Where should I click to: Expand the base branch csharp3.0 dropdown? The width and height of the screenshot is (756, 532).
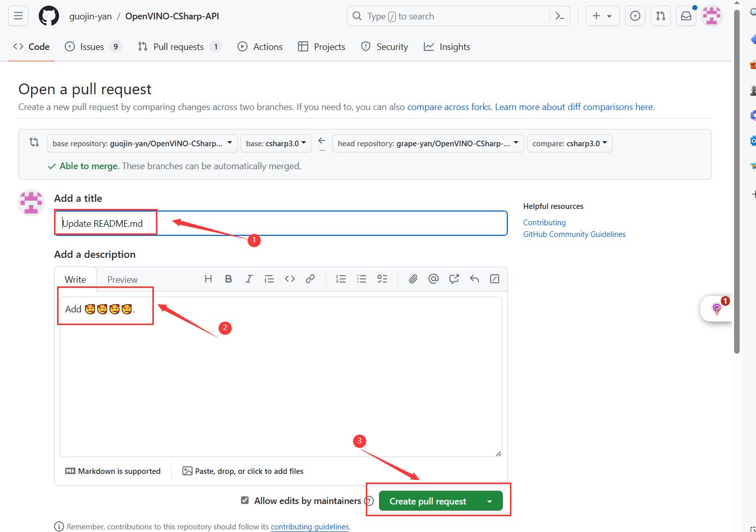[x=276, y=143]
